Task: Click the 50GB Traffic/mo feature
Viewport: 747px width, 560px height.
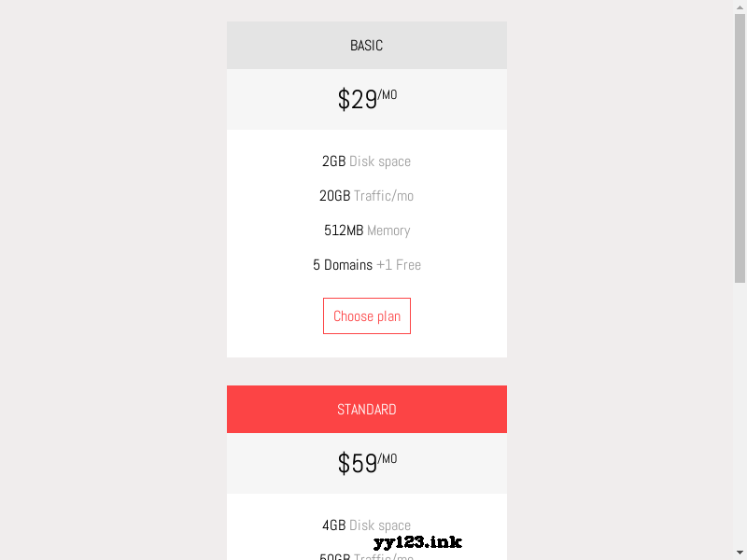Action: [366, 556]
